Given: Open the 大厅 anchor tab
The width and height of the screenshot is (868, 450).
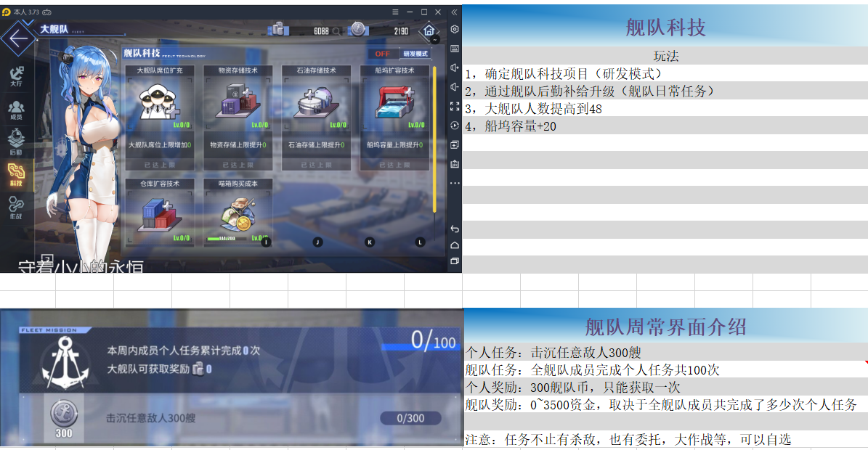Looking at the screenshot, I should pos(16,76).
